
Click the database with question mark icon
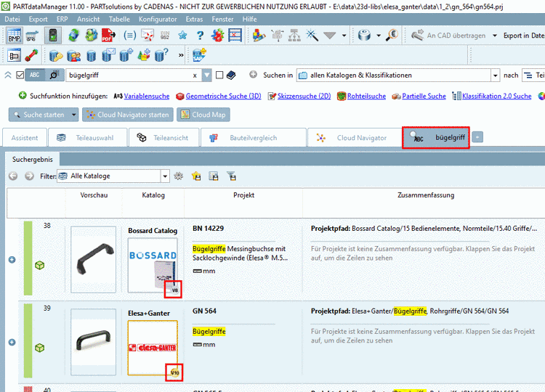pos(161,55)
